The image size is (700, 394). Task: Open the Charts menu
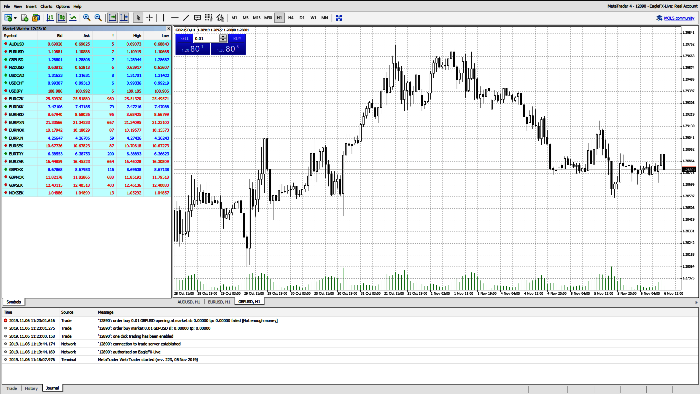coord(46,6)
